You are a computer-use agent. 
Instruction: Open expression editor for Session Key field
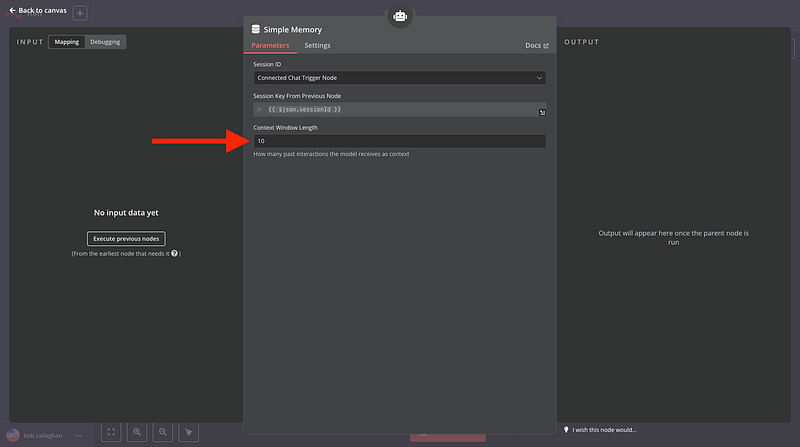[x=541, y=112]
